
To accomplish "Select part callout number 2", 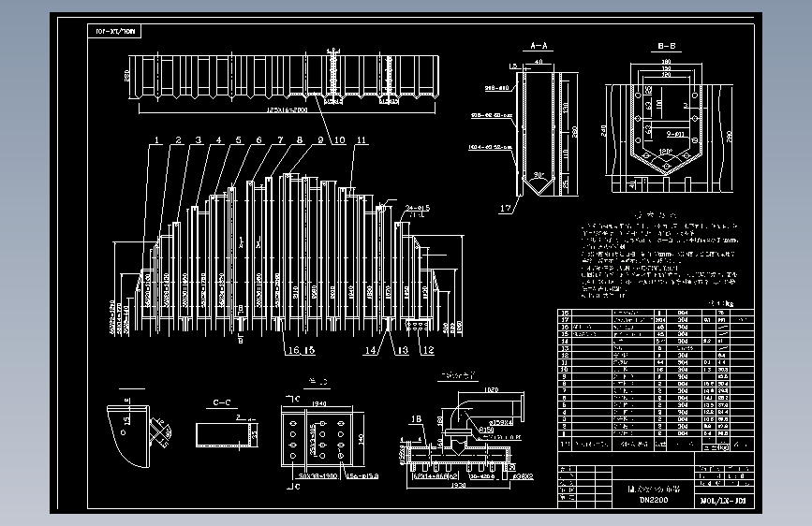I will coord(178,139).
